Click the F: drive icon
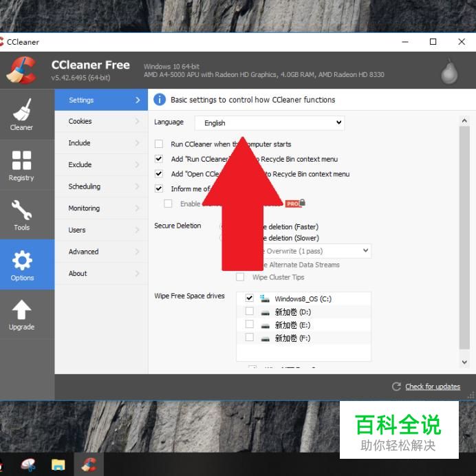The height and width of the screenshot is (476, 476). (266, 339)
